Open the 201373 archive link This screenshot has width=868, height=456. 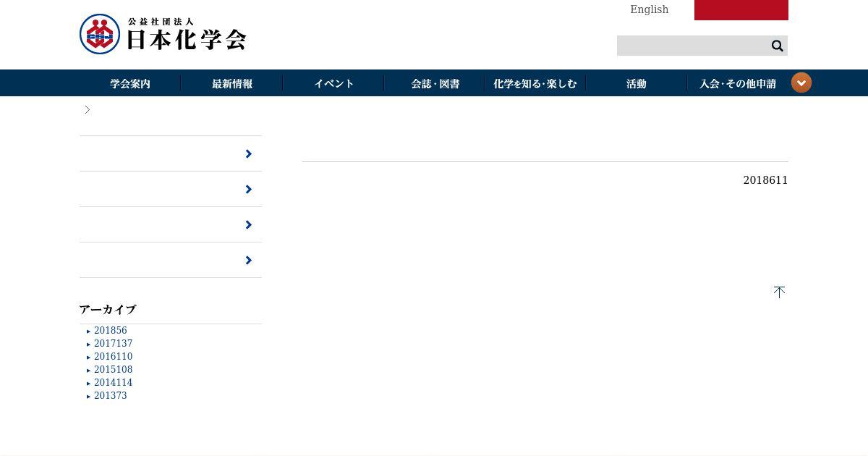point(111,396)
